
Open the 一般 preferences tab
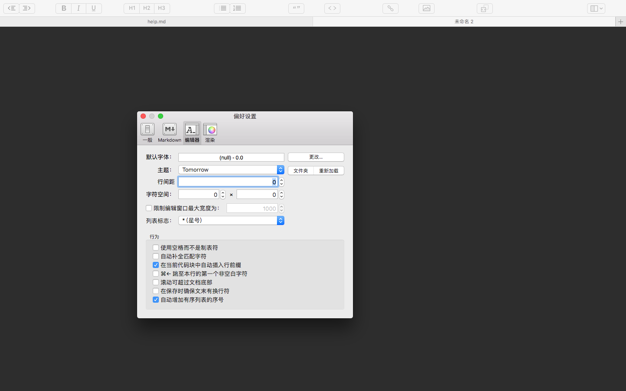click(147, 133)
